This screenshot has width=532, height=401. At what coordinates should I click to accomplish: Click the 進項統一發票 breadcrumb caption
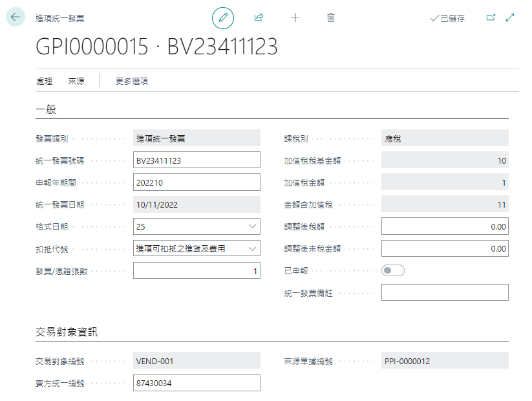point(59,18)
